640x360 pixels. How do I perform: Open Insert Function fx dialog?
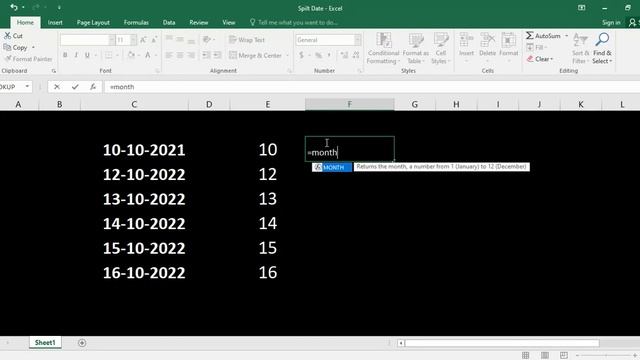[93, 87]
